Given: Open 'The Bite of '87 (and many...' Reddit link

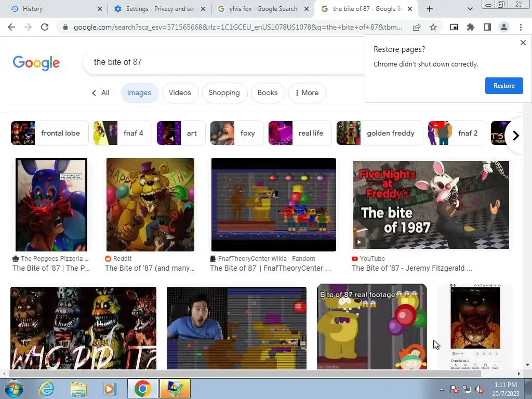Looking at the screenshot, I should 150,268.
